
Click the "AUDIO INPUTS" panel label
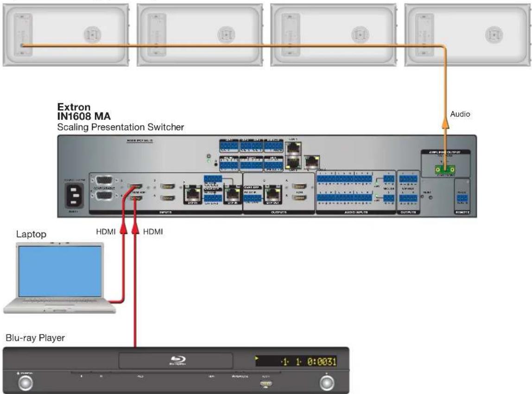[356, 212]
